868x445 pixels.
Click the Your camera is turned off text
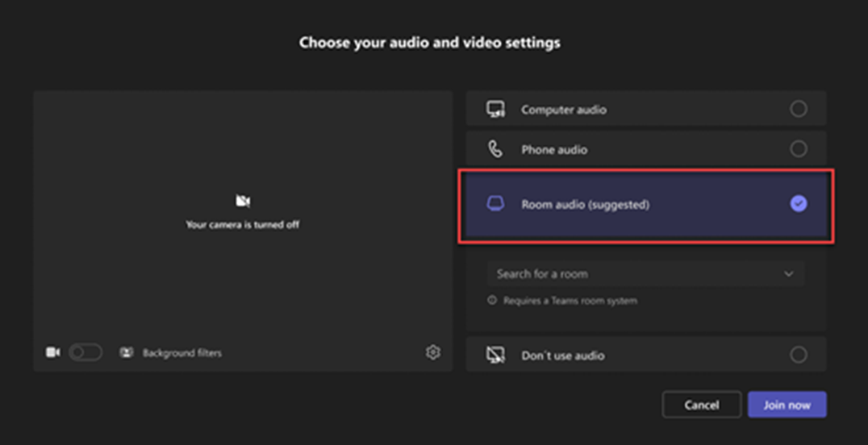(x=243, y=225)
